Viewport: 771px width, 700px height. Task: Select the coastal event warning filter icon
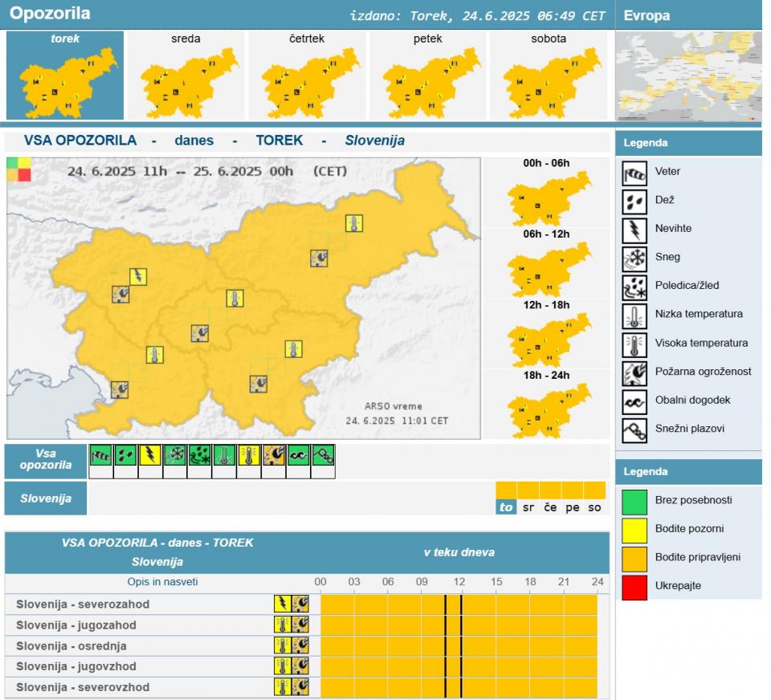(299, 456)
